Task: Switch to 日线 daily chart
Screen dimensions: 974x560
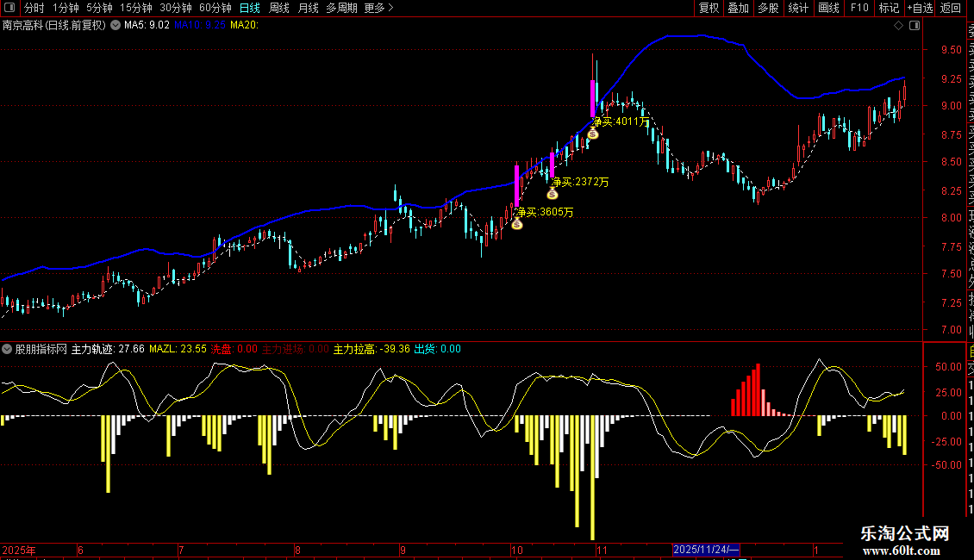Action: [250, 8]
